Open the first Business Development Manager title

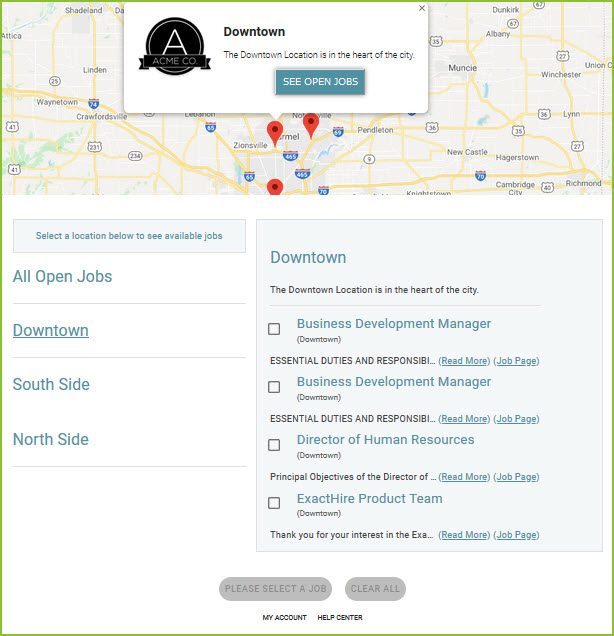(394, 324)
